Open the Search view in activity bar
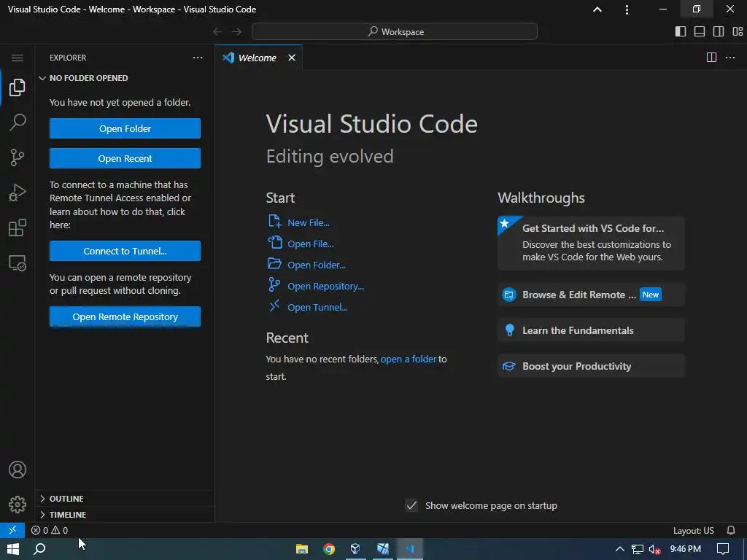This screenshot has height=560, width=747. coord(18,122)
